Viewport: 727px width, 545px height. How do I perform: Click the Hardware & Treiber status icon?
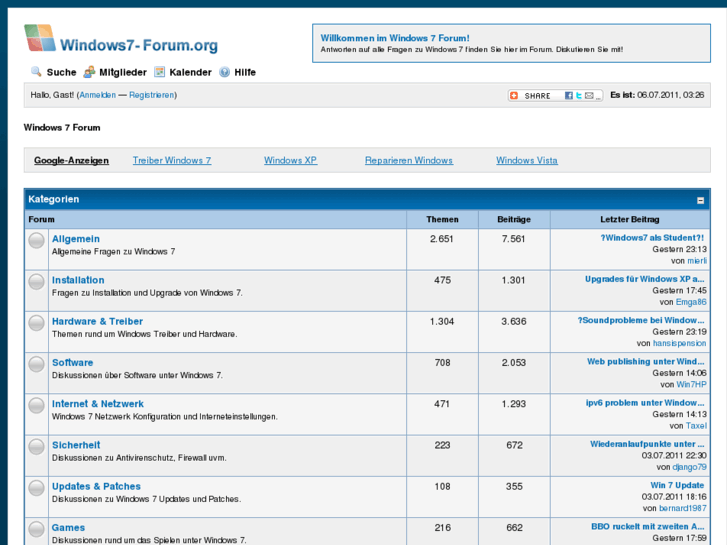37,323
